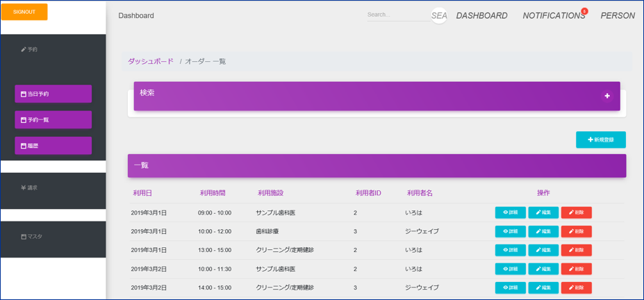Delete the 14:00 - 15:00 ジーウェイブ booking

[576, 287]
